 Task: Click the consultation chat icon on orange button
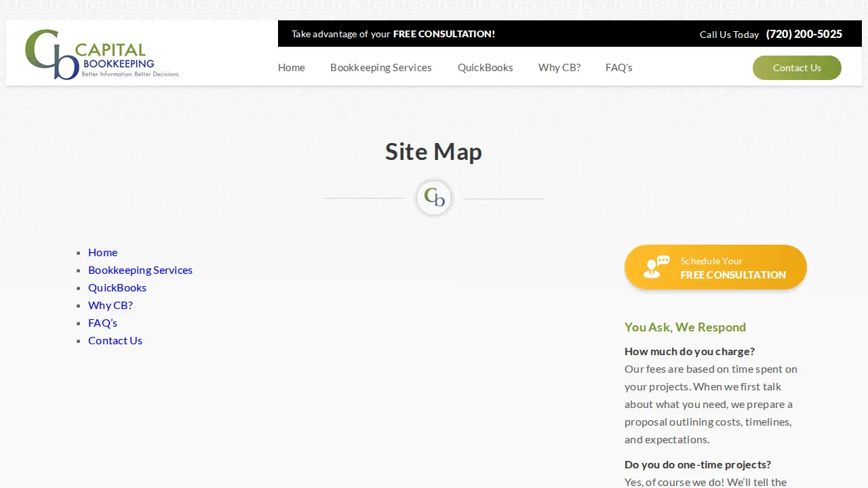coord(656,267)
